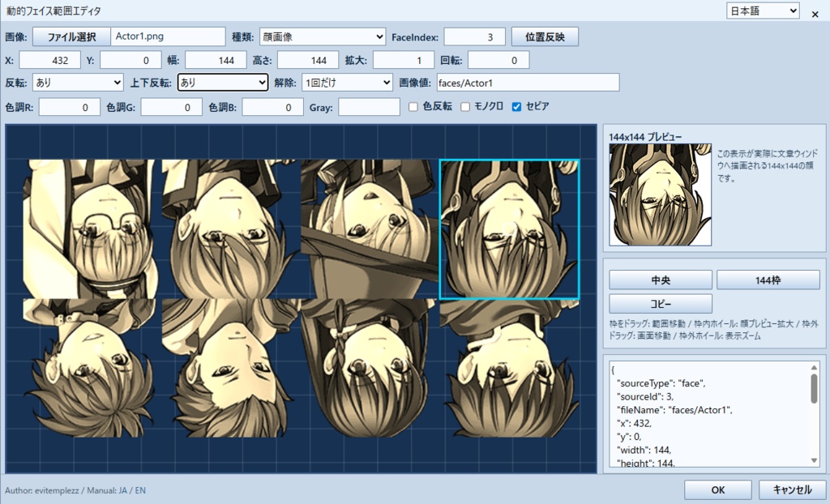Click the Actor1.png file name field
Viewport: 830px width, 504px height.
168,37
